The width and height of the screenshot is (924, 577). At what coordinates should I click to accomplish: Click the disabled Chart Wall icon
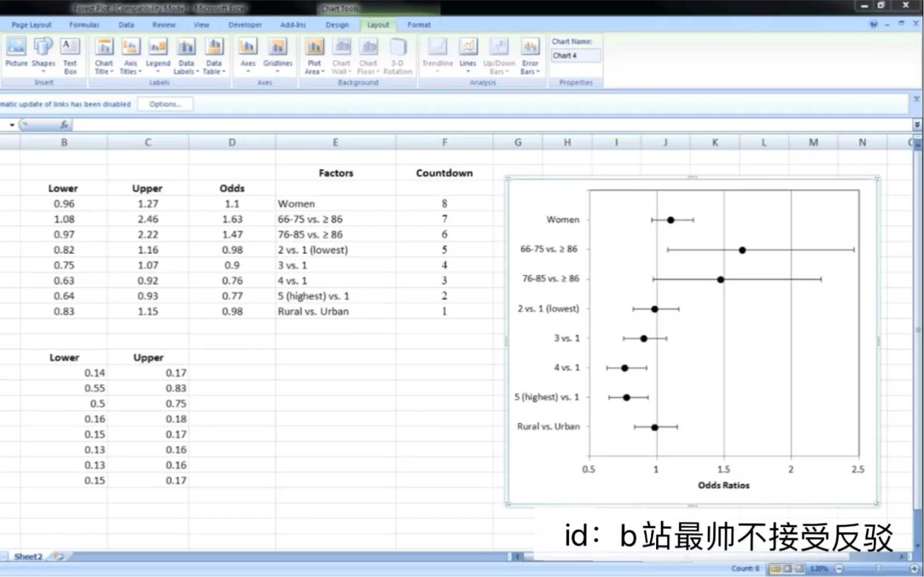(x=342, y=56)
